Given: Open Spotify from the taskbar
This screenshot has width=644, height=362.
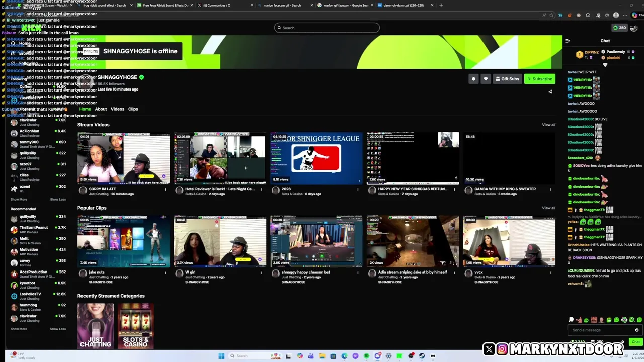Looking at the screenshot, I should coord(366,356).
